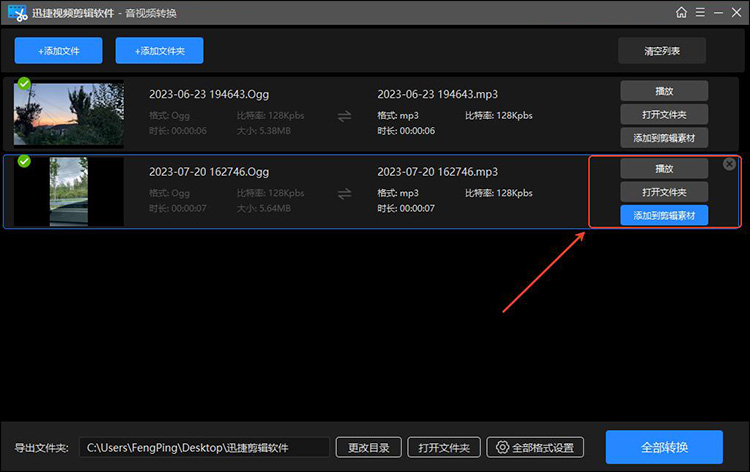Click filename 2023-07-20 162746.Ogg

209,172
